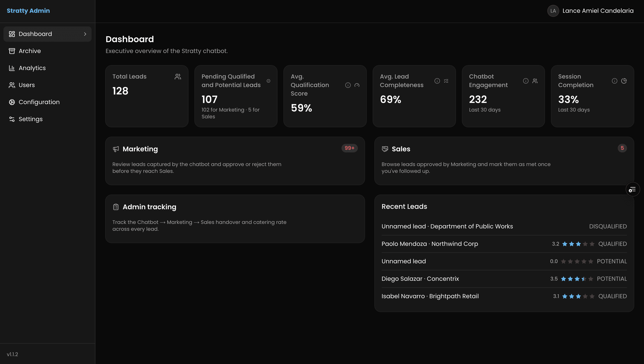Click the info icon on Avg. Lead Completeness
644x364 pixels.
click(437, 81)
